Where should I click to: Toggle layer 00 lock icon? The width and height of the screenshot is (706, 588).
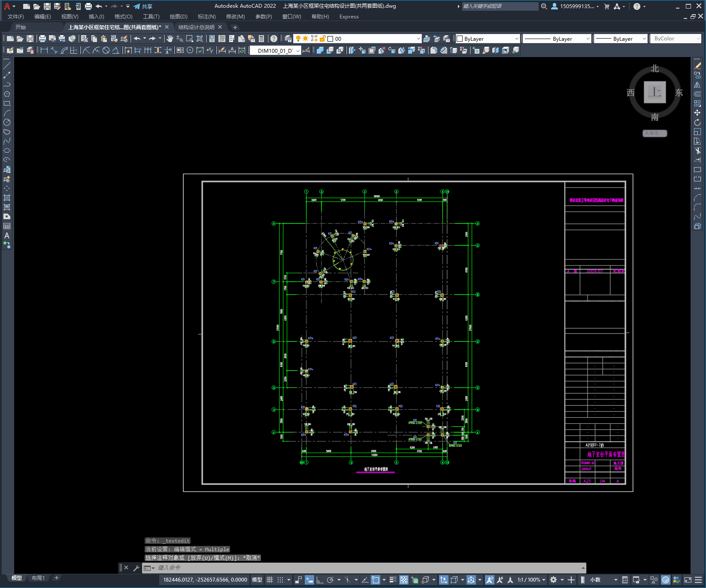[x=323, y=39]
